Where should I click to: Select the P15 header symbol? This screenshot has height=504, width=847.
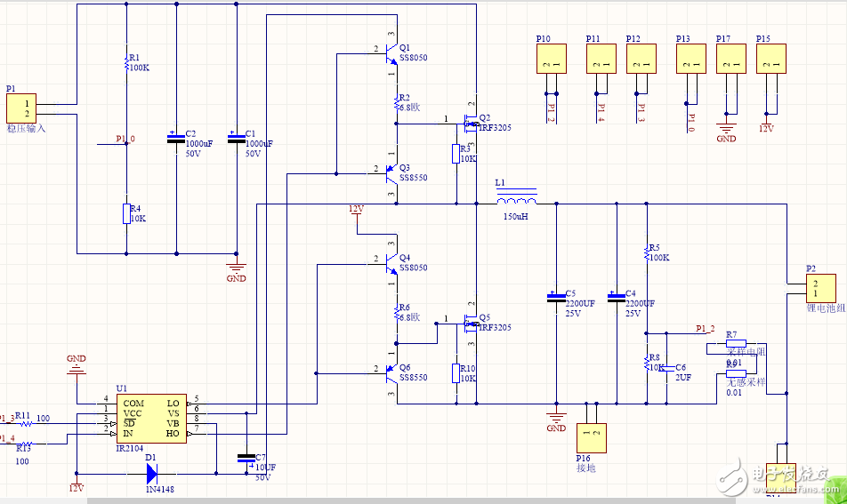[x=771, y=59]
